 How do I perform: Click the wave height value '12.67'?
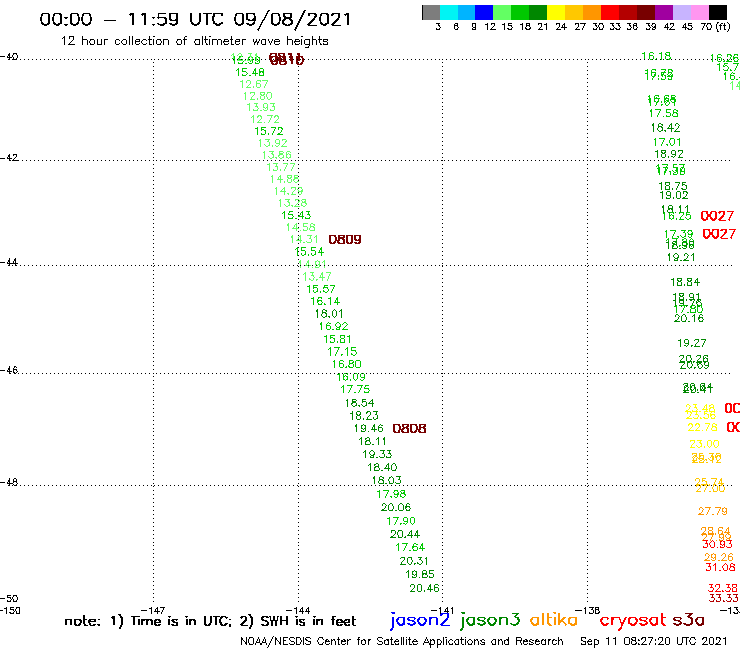[254, 84]
